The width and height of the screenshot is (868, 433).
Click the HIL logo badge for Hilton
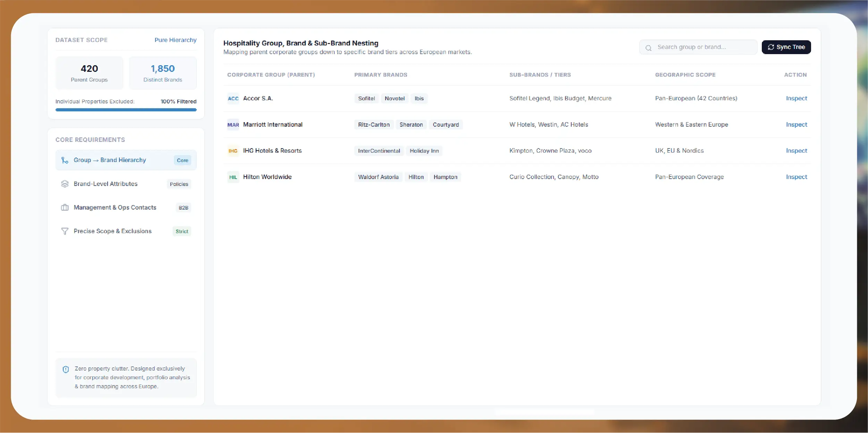coord(233,177)
